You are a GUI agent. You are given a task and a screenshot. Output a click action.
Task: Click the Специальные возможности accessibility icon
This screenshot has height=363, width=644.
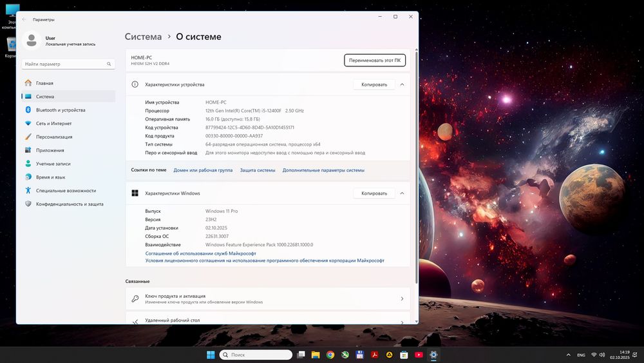tap(28, 190)
